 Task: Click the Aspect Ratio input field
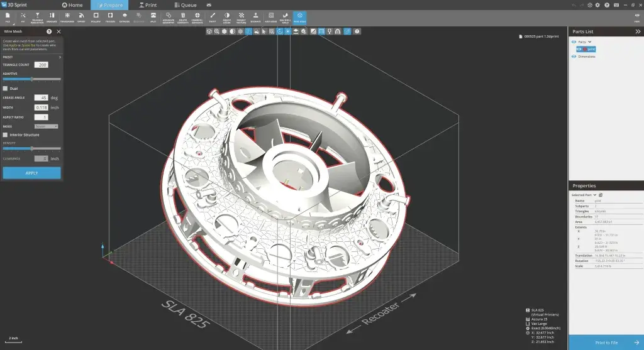[41, 118]
